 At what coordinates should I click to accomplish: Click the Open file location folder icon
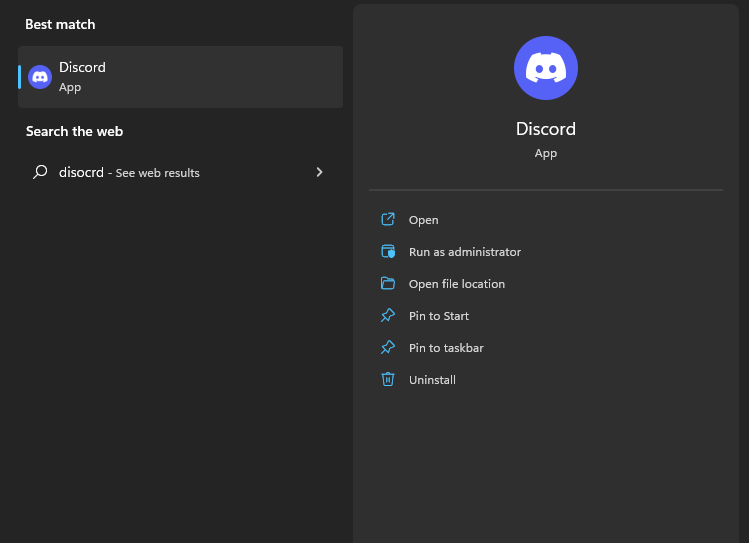(x=388, y=283)
